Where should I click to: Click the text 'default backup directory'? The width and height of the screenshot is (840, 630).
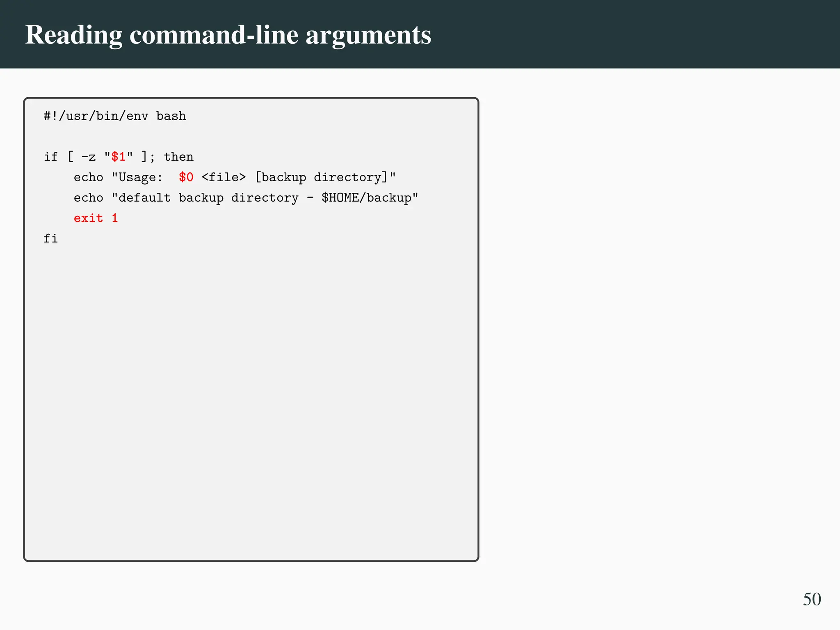(x=208, y=198)
